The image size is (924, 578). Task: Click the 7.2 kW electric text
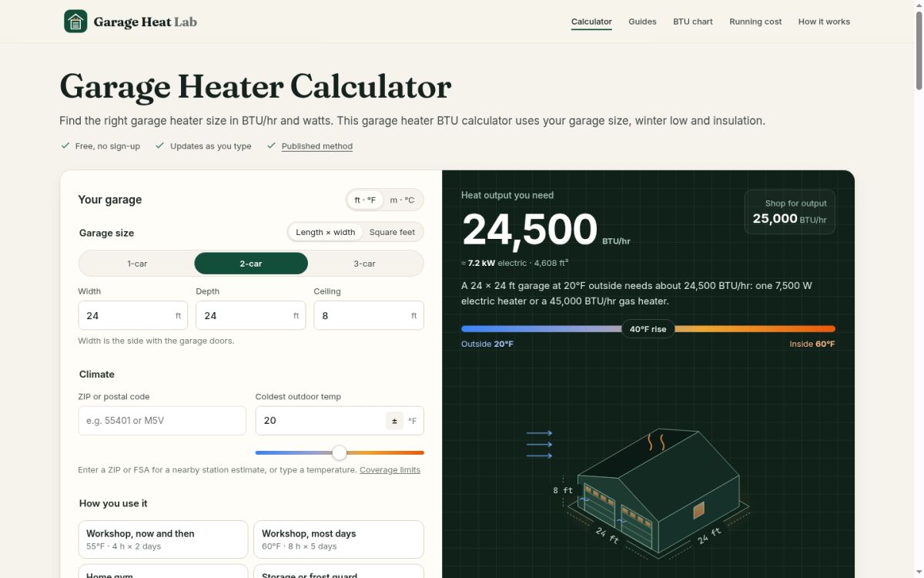click(x=497, y=263)
